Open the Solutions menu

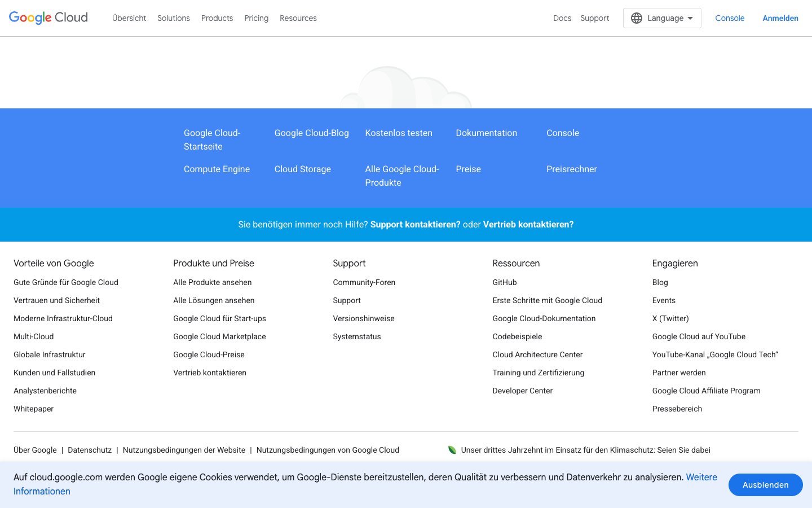(x=173, y=18)
